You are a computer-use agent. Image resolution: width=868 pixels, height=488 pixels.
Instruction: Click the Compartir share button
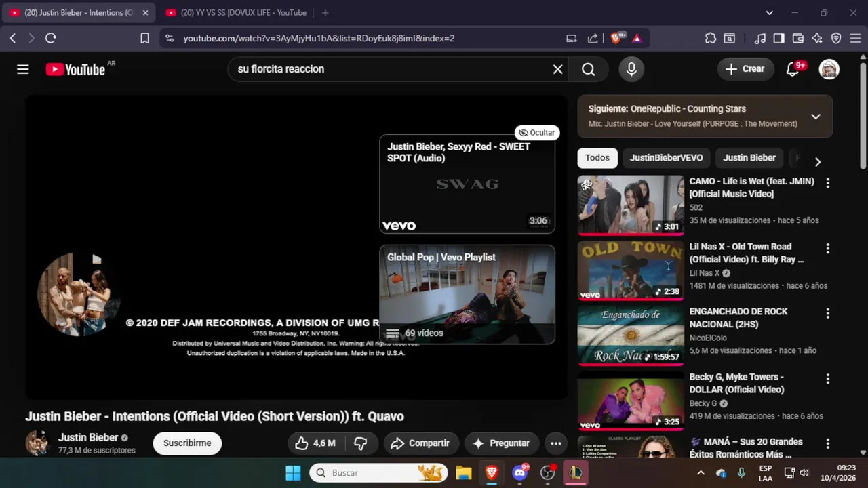tap(421, 443)
